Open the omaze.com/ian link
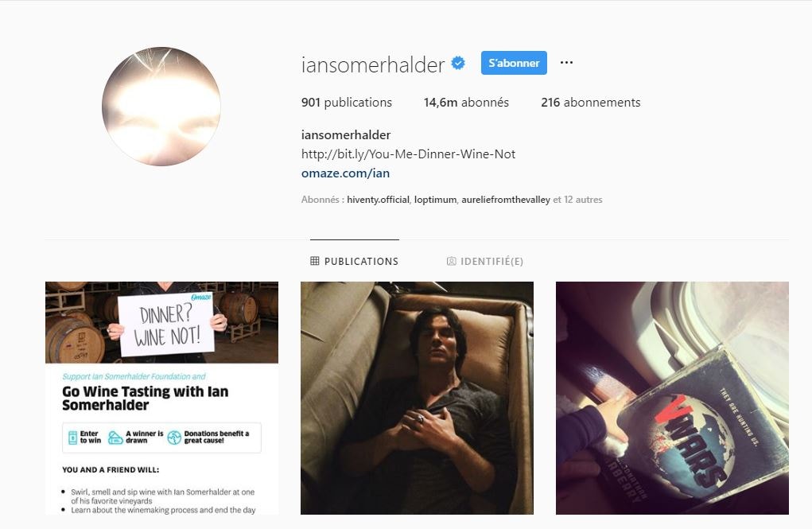The image size is (812, 529). [345, 173]
